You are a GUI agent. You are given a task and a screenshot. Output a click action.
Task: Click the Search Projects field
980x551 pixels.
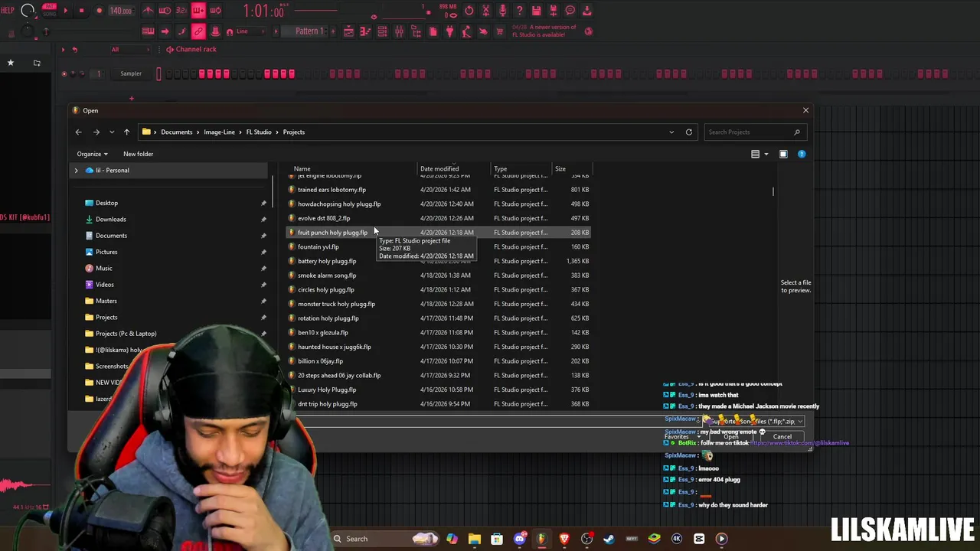[754, 132]
